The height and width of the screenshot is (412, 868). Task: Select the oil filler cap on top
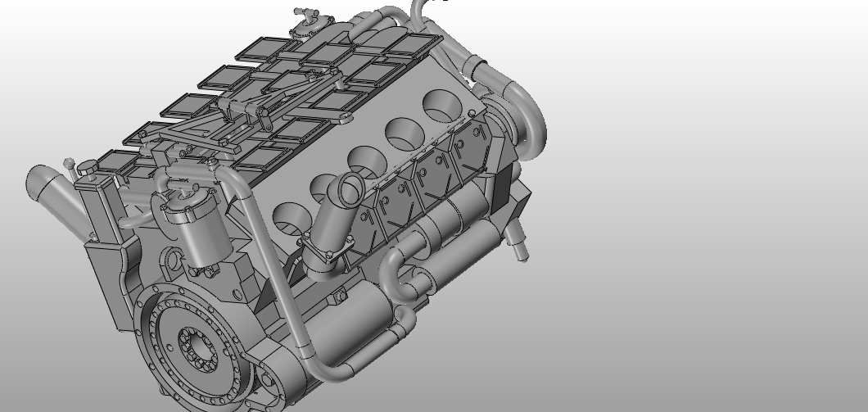[306, 23]
